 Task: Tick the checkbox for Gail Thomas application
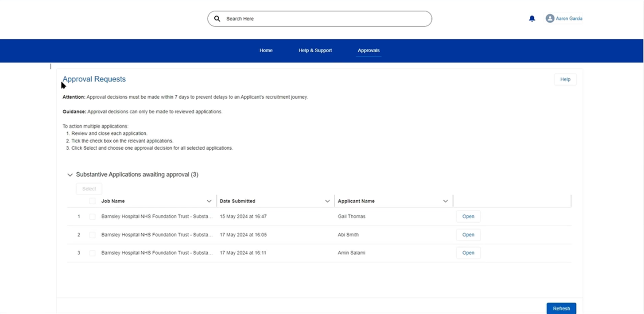92,217
